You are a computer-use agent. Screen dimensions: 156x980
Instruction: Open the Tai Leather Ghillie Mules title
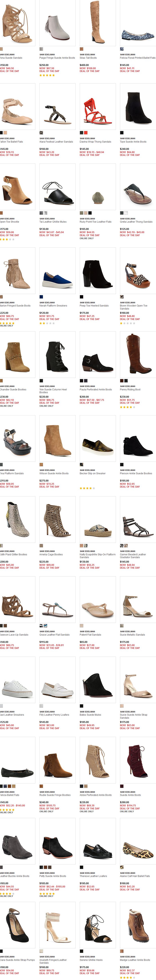point(53,222)
